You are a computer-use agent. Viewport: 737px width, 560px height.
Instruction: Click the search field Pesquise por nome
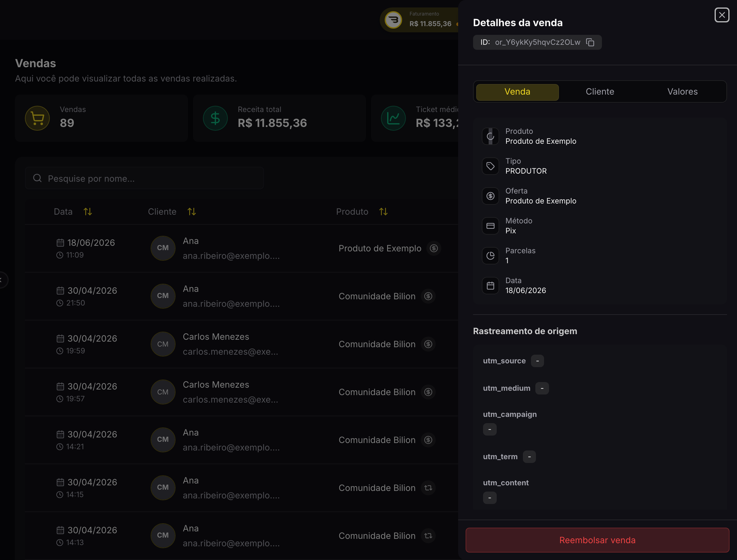(144, 178)
